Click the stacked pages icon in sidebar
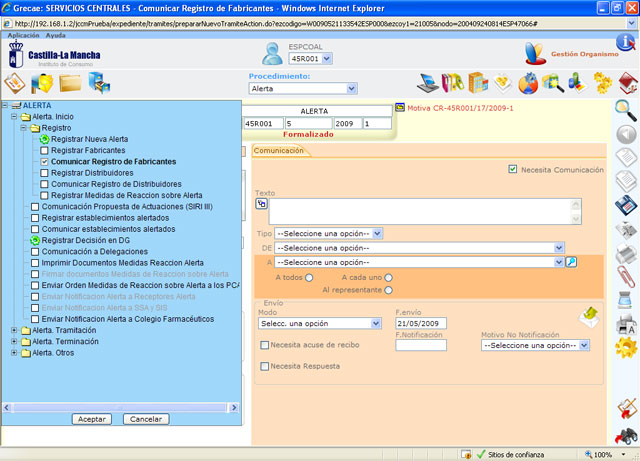640x461 pixels. tap(626, 181)
